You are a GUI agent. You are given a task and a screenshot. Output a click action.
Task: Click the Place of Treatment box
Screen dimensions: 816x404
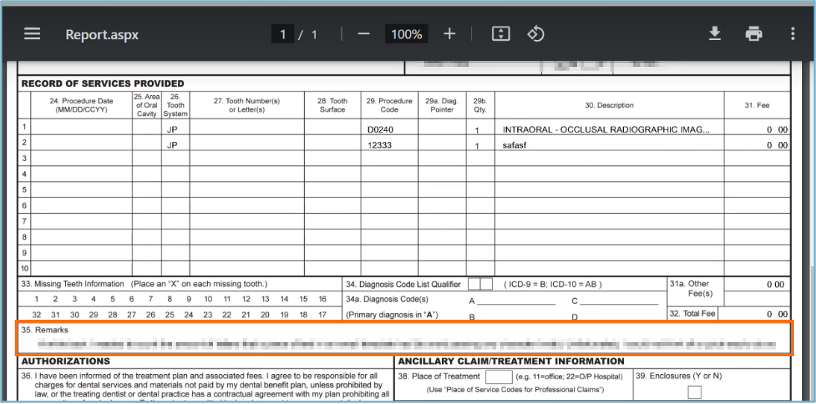point(498,377)
